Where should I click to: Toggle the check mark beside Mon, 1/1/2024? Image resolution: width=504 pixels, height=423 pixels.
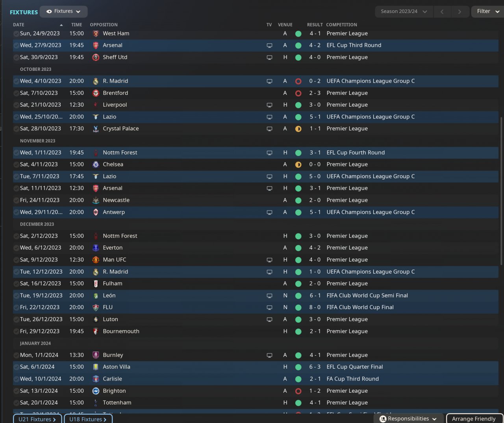[16, 355]
